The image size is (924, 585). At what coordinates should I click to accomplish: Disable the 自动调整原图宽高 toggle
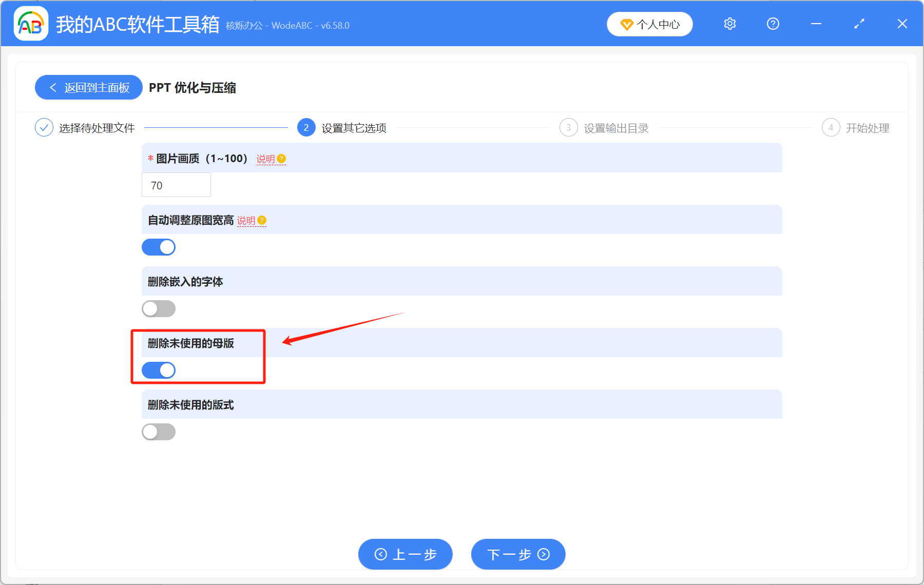(158, 247)
